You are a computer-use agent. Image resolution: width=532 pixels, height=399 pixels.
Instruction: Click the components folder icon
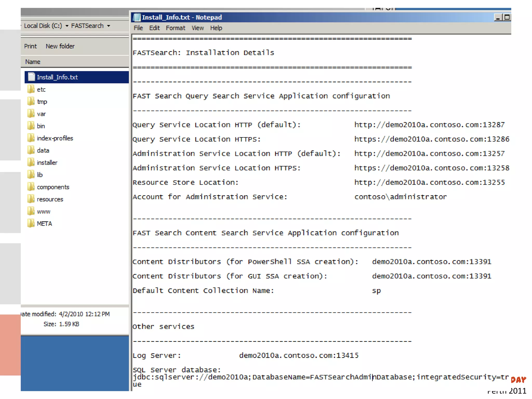click(31, 187)
